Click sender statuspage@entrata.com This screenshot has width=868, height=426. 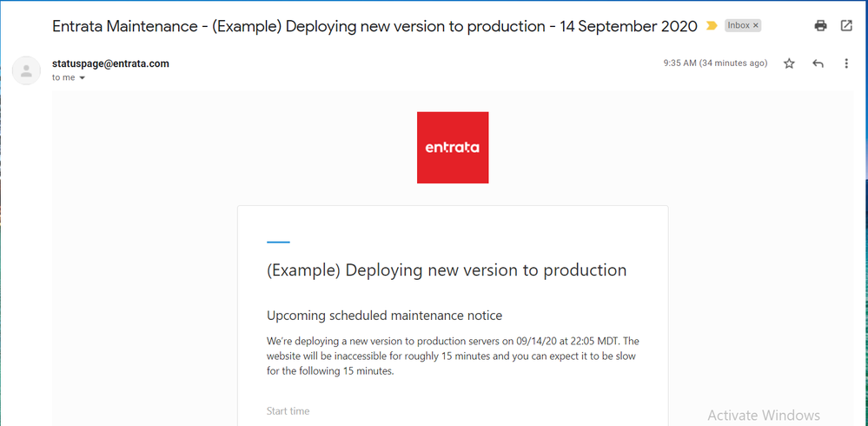110,63
